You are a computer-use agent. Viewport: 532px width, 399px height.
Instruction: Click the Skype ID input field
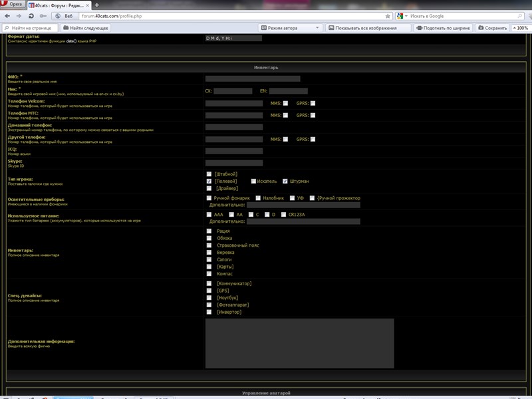pos(234,163)
